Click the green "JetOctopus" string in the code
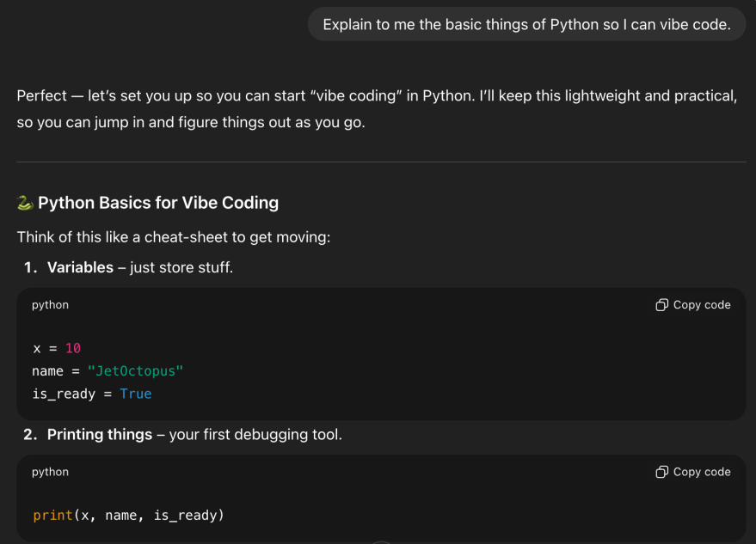 (x=135, y=371)
